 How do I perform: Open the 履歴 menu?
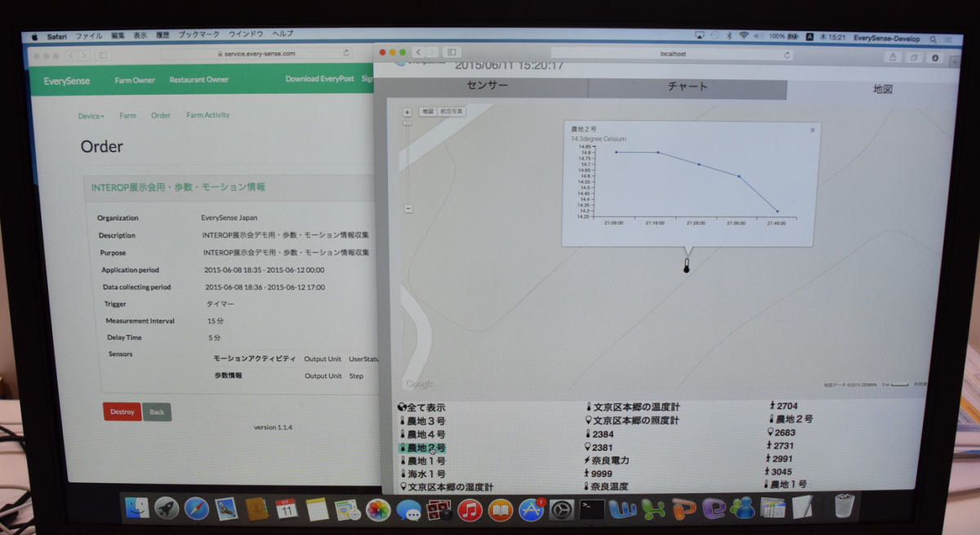pyautogui.click(x=163, y=35)
